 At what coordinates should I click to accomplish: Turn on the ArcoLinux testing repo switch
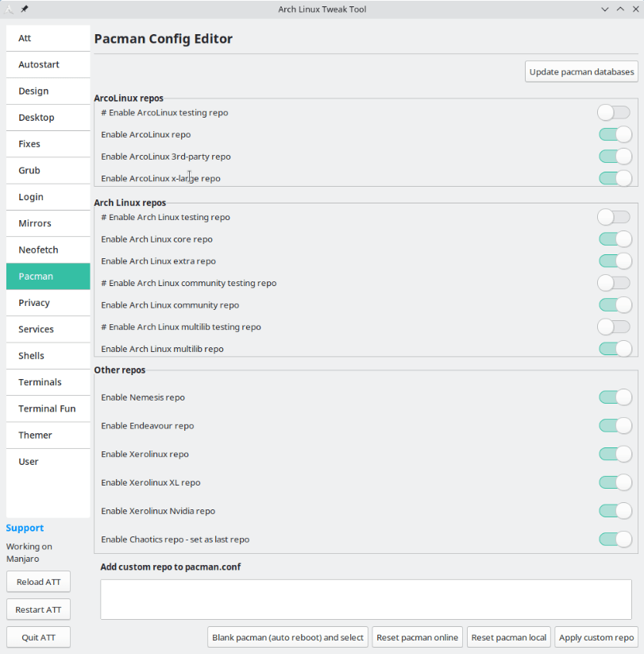pos(614,113)
